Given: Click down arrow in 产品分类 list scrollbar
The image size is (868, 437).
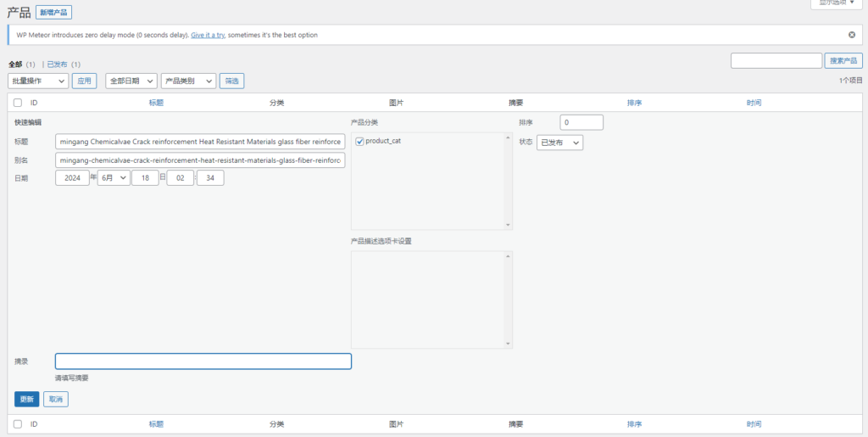Looking at the screenshot, I should coord(509,225).
